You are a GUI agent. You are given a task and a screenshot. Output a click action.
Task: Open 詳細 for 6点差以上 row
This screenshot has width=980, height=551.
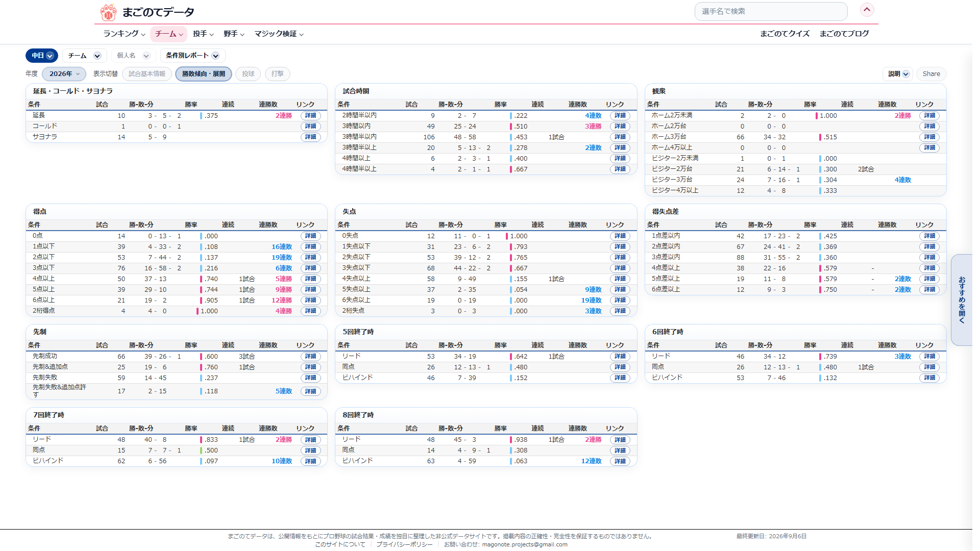(x=929, y=290)
